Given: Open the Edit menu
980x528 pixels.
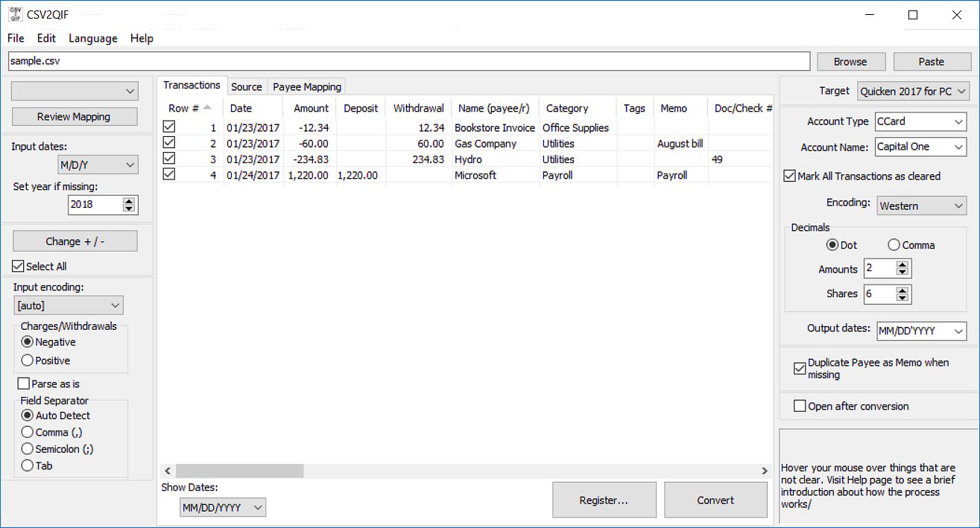Looking at the screenshot, I should (x=46, y=38).
